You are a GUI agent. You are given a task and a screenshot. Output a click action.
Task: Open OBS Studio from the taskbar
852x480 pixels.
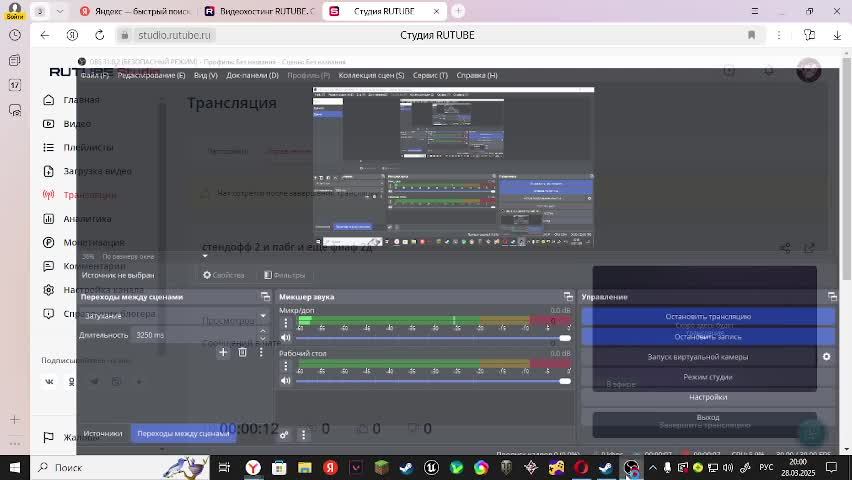pyautogui.click(x=631, y=467)
